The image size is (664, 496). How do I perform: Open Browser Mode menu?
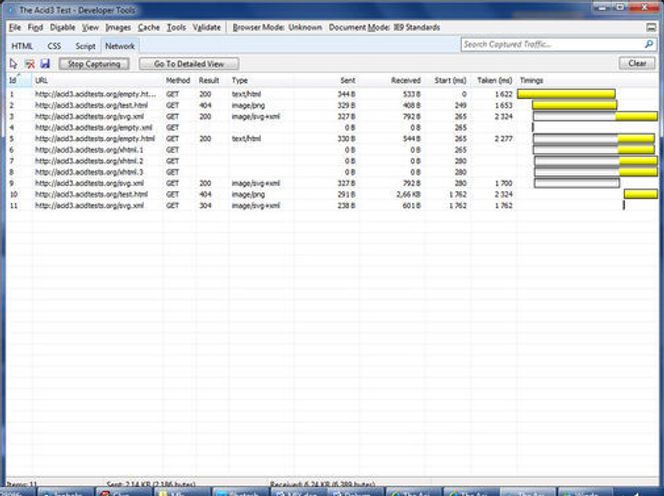(277, 28)
